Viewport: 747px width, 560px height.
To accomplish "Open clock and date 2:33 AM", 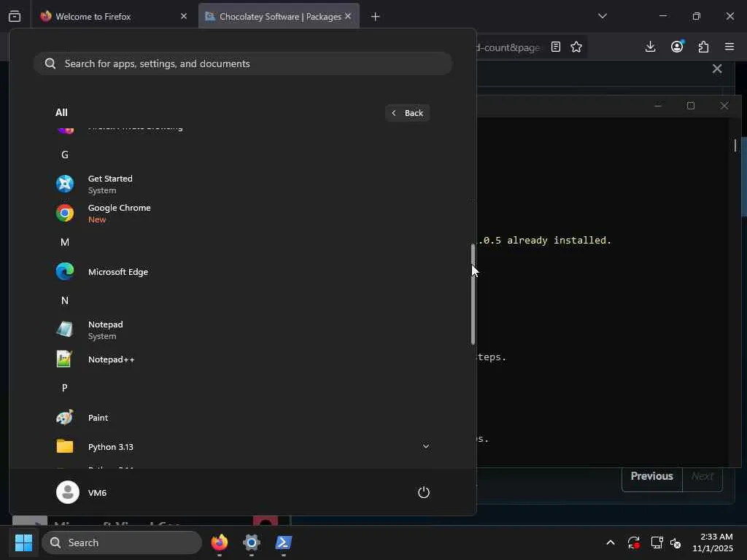I will pos(713,542).
